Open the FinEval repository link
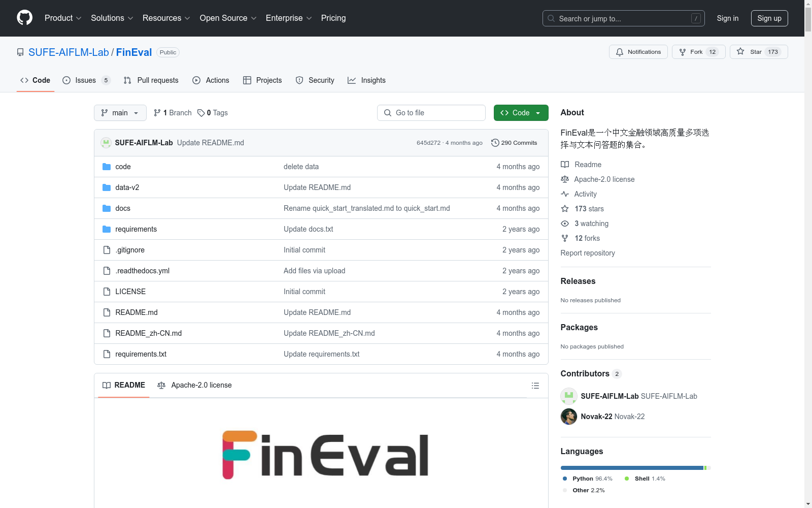The width and height of the screenshot is (812, 508). (134, 52)
